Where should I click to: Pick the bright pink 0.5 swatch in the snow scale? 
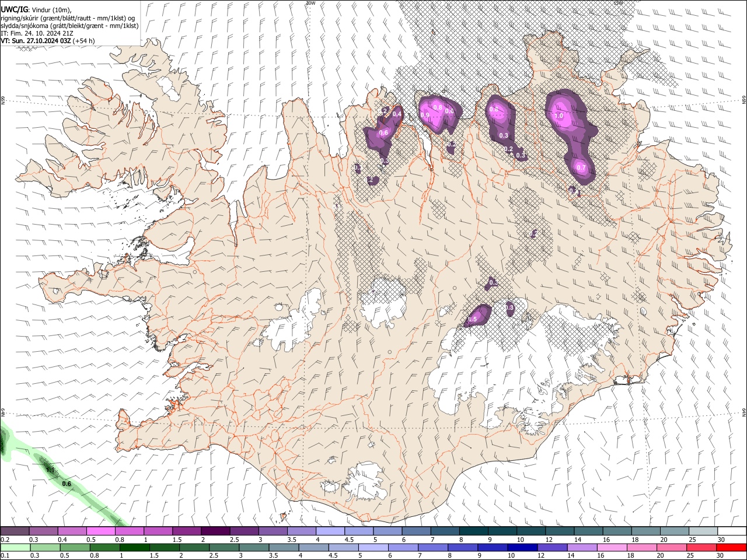100,531
